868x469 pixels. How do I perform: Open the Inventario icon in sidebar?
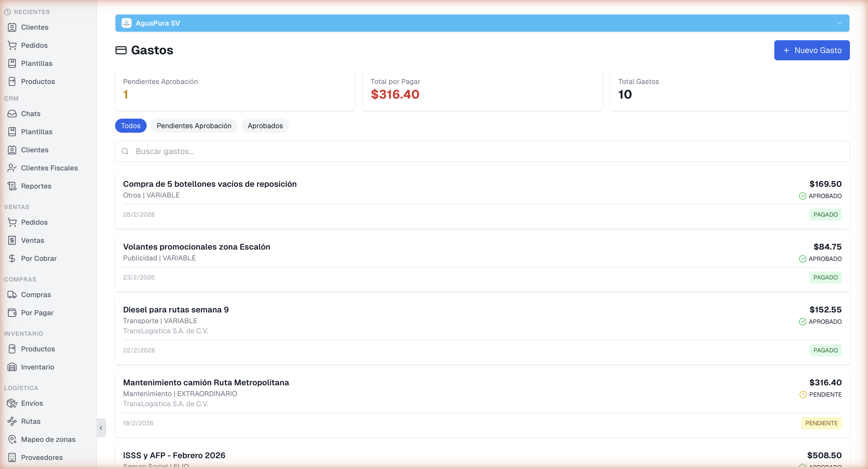12,367
